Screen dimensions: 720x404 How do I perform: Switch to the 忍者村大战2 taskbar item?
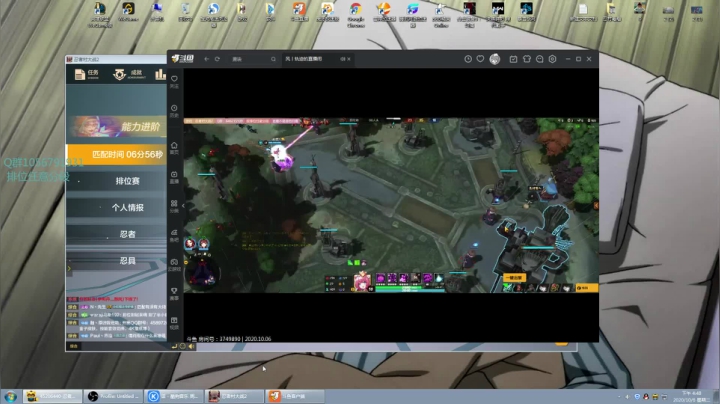click(235, 396)
